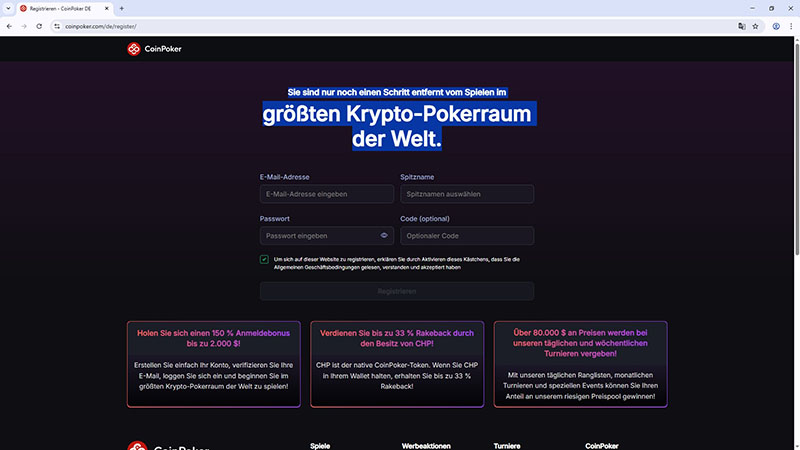800x450 pixels.
Task: Click the page vertical scrollbar
Action: click(796, 148)
